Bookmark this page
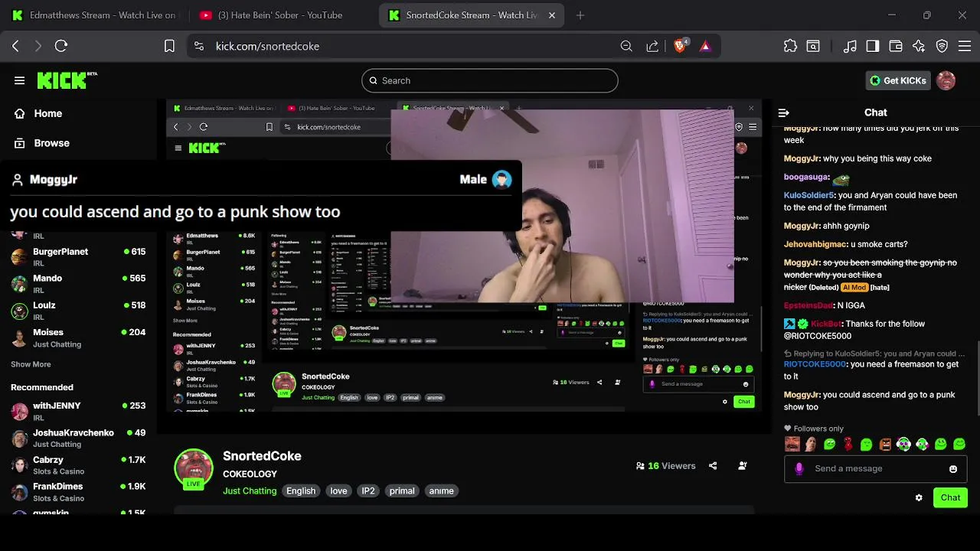The width and height of the screenshot is (980, 551). (169, 46)
